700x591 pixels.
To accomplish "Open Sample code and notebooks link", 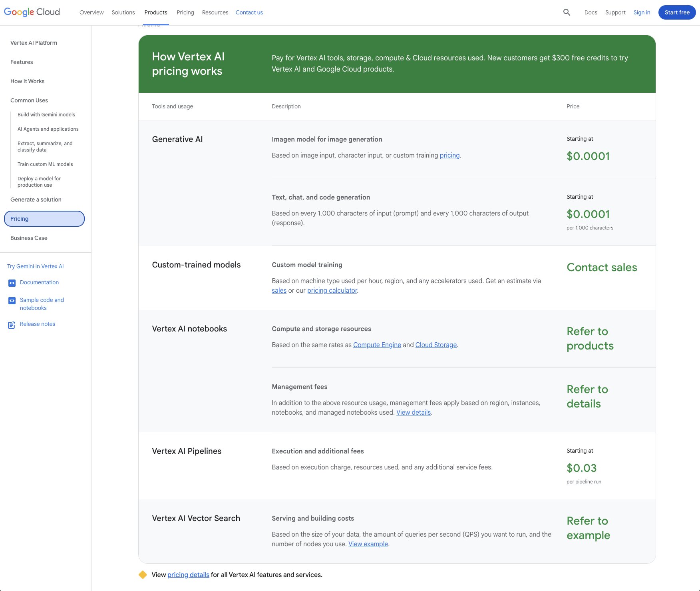I will [x=42, y=304].
